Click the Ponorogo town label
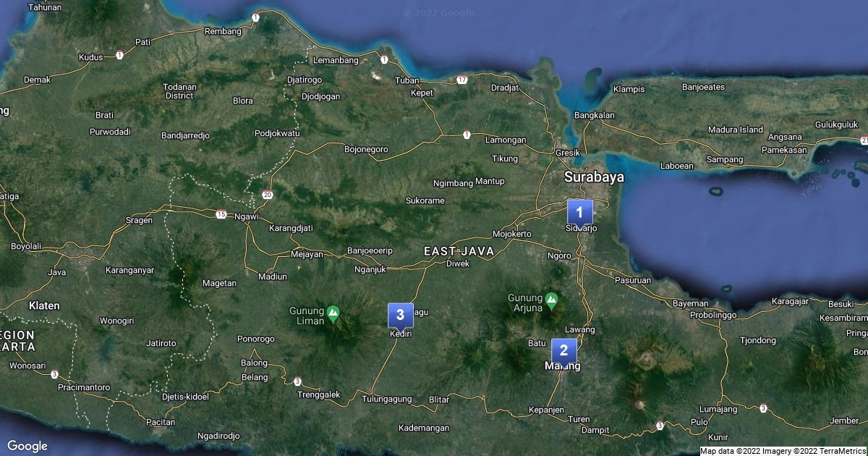This screenshot has width=868, height=456. point(256,339)
